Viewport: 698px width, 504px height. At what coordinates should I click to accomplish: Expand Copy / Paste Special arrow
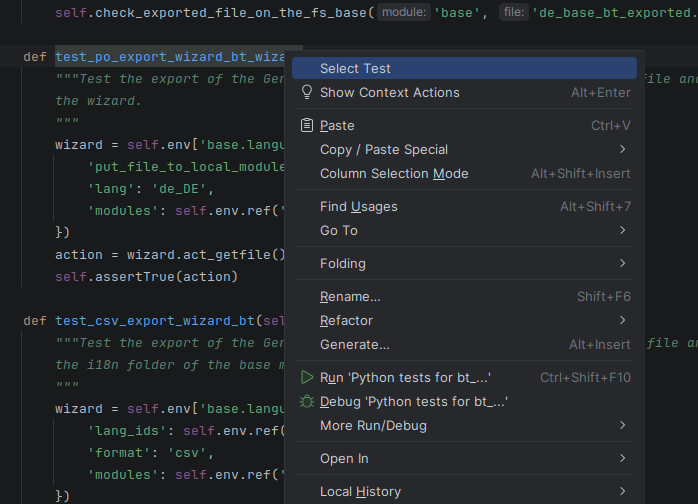tap(623, 149)
